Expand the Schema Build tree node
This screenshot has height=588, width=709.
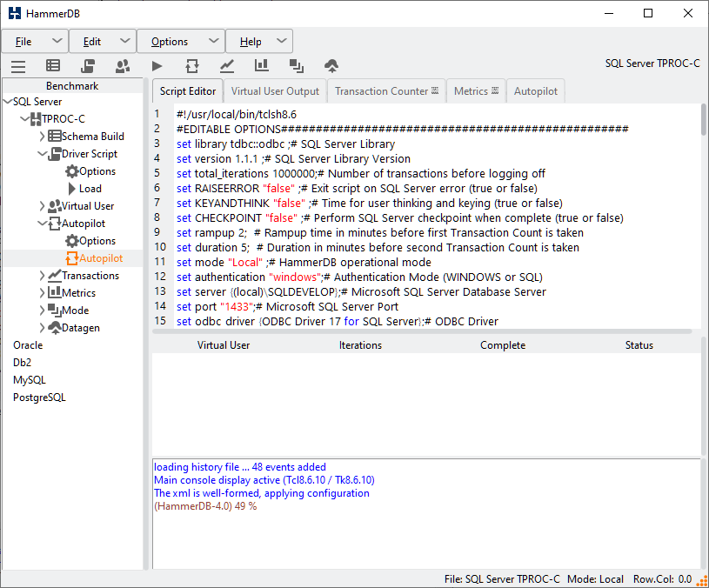point(42,137)
